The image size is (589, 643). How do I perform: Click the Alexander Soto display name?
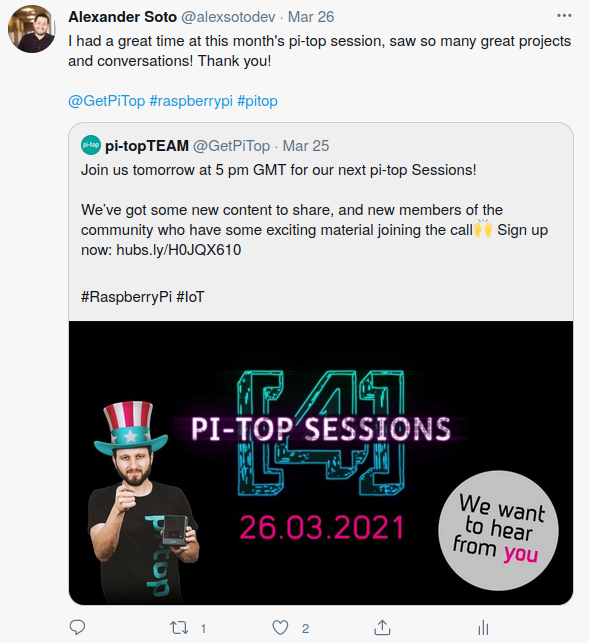coord(122,17)
